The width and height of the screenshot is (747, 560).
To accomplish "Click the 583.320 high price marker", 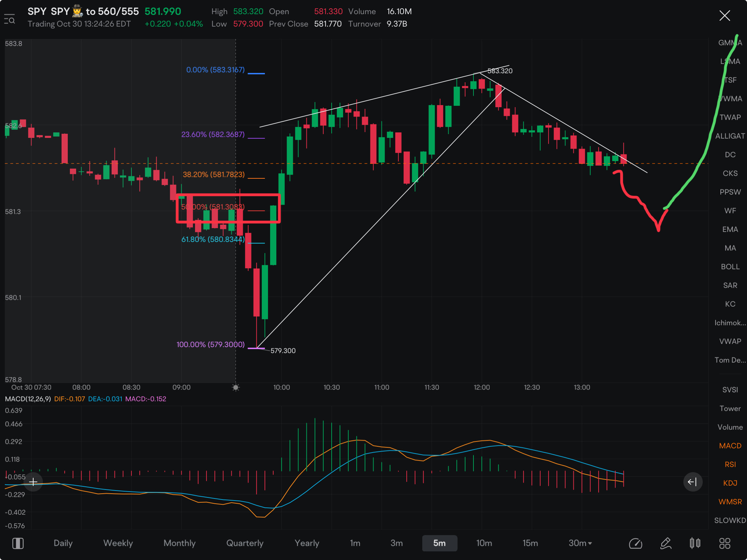I will click(x=500, y=71).
